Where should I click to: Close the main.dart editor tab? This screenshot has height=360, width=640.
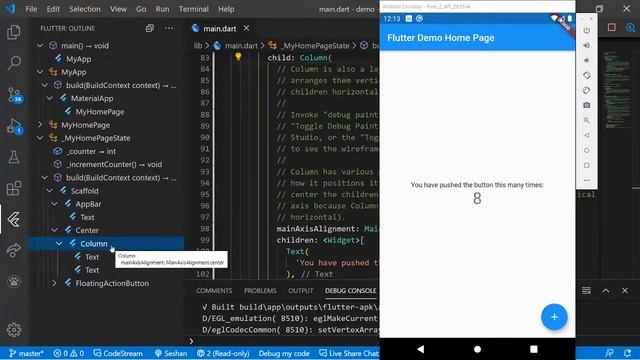coord(246,28)
